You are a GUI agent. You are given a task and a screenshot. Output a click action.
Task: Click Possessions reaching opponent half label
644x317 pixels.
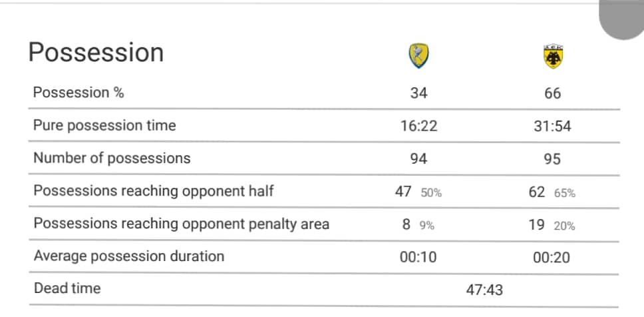[154, 190]
